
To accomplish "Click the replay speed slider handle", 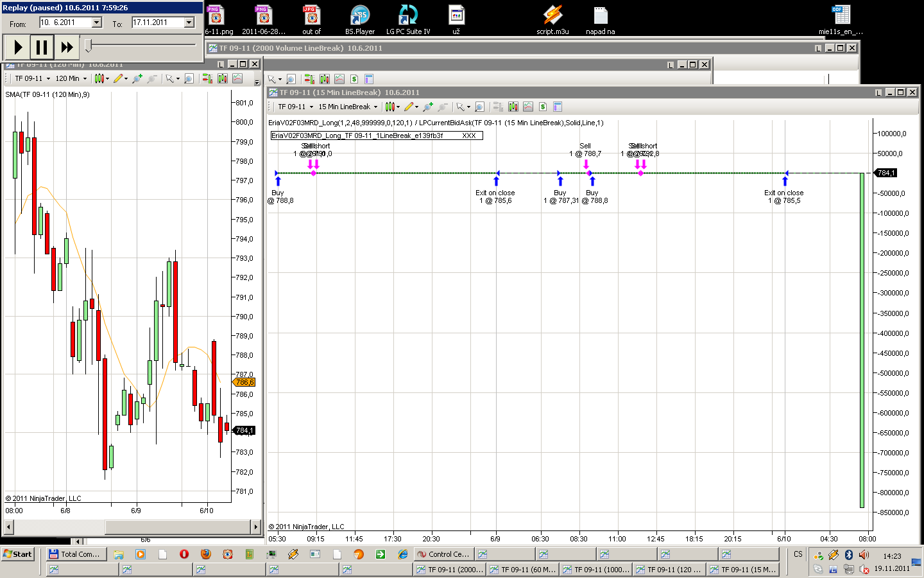I will point(89,46).
